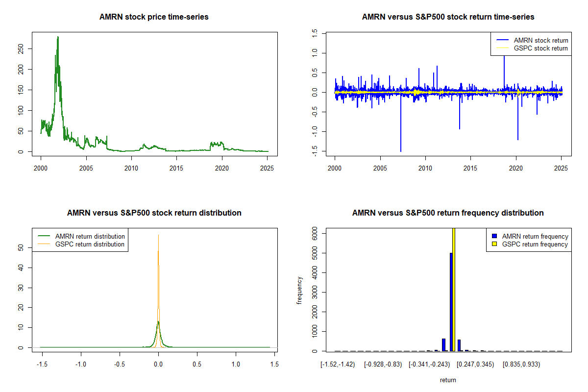Click the "1.5" tick on the return time-series y-axis
This screenshot has height=392, width=588.
click(316, 32)
